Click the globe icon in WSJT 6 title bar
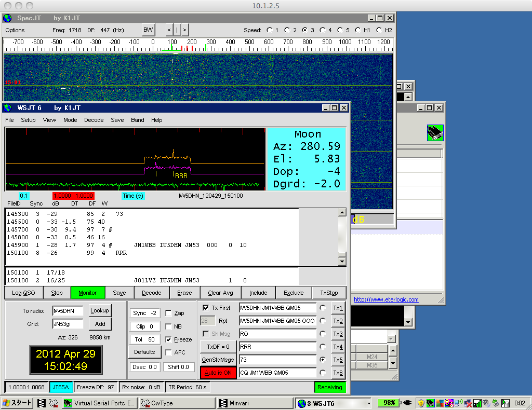Viewport: 532px width, 410px height. pyautogui.click(x=7, y=108)
